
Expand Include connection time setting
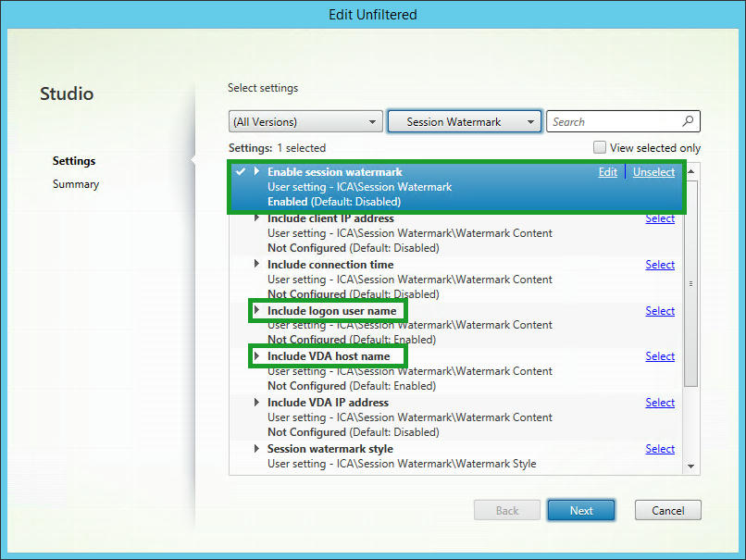coord(257,265)
